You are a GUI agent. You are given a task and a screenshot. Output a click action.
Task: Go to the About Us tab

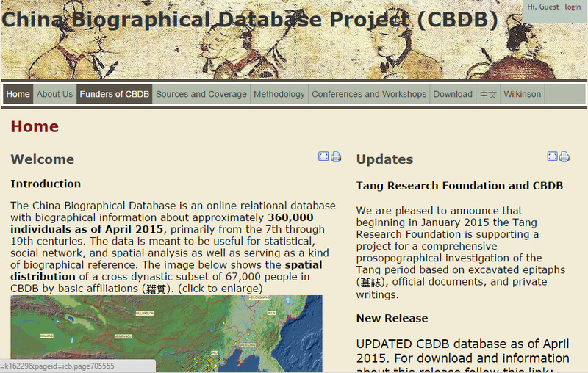[x=54, y=94]
